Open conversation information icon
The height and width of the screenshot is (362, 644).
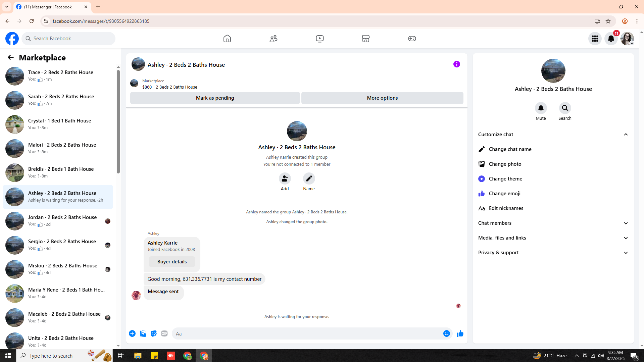tap(457, 64)
